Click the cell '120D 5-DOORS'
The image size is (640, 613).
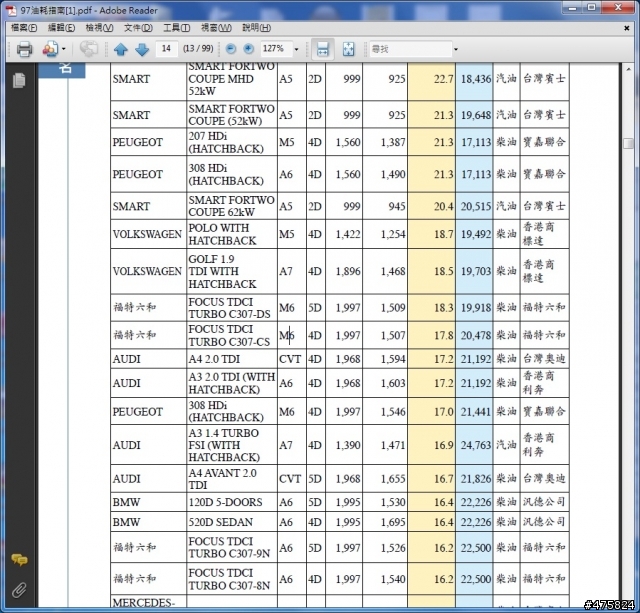click(232, 502)
